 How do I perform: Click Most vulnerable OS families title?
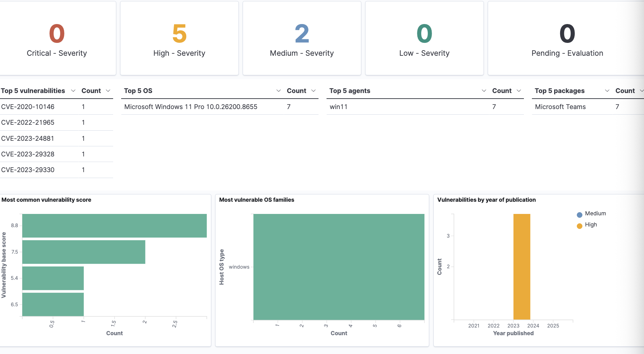click(257, 200)
